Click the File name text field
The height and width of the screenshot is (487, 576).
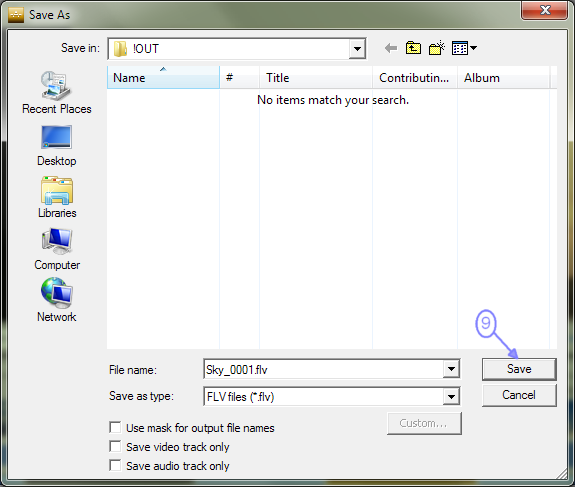323,369
